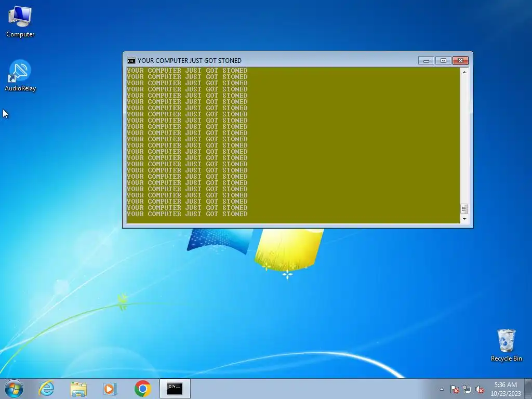This screenshot has width=532, height=399.
Task: Launch Internet Explorer from taskbar
Action: pyautogui.click(x=46, y=389)
